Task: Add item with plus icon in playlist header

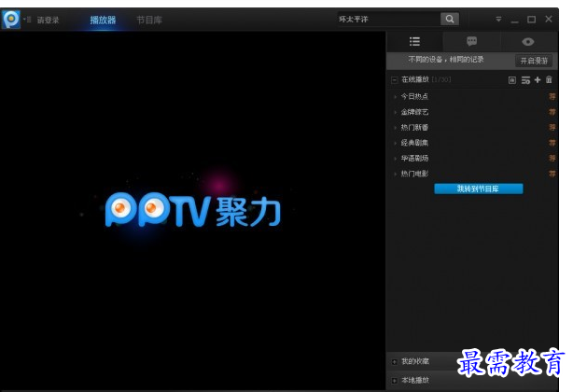Action: [538, 79]
